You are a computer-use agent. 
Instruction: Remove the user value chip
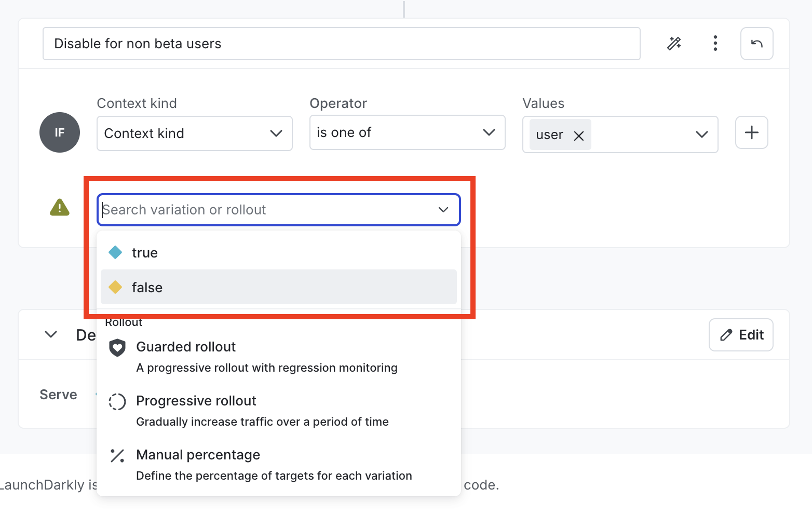pos(578,136)
